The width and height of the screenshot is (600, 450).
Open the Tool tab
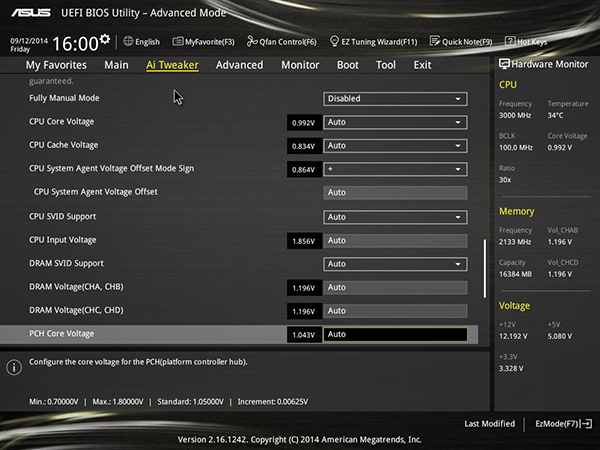point(386,65)
